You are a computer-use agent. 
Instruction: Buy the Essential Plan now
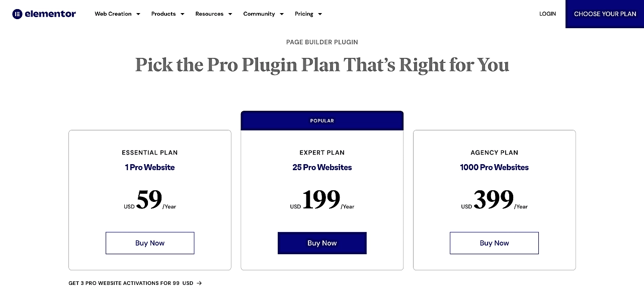150,243
